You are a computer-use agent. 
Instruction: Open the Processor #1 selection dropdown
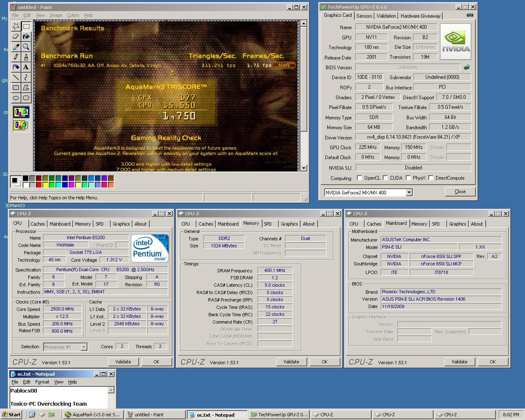pos(84,347)
